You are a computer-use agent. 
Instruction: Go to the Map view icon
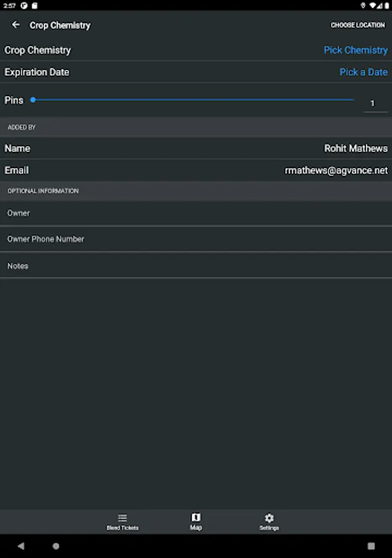[196, 518]
